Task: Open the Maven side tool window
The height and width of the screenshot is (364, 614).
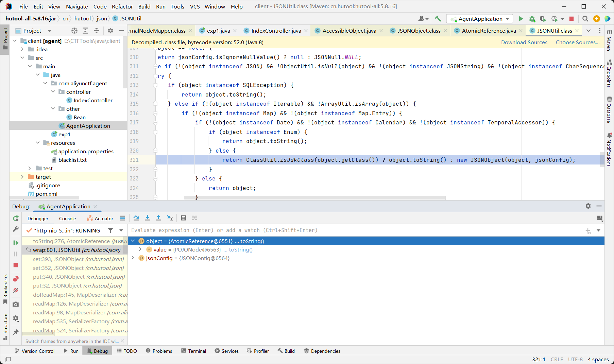Action: [609, 39]
